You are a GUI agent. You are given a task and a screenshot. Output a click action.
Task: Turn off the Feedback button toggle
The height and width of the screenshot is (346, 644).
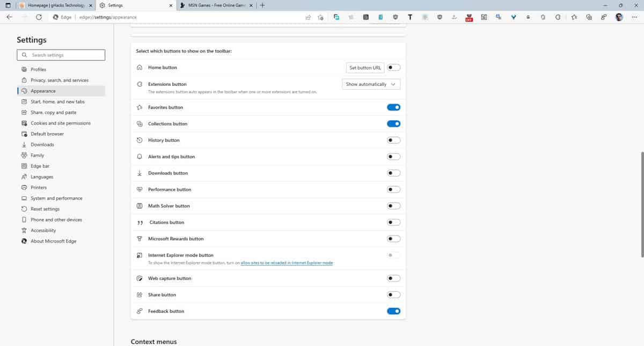coord(393,311)
